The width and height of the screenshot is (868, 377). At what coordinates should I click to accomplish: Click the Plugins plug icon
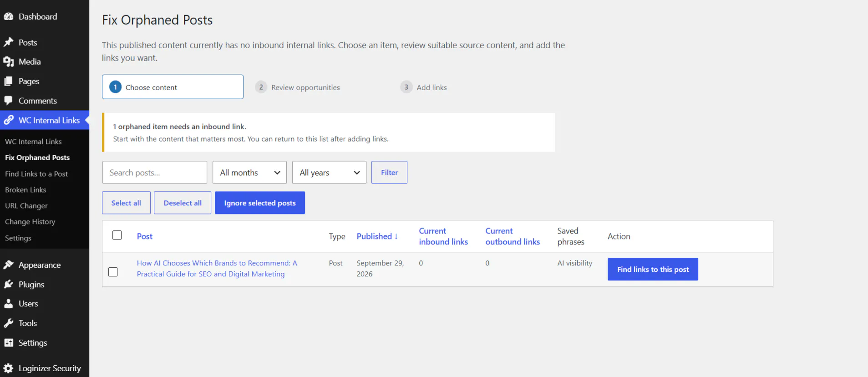point(9,285)
